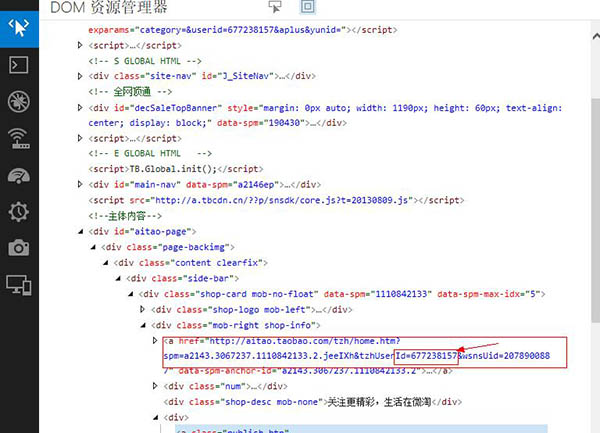Open the Console tool in the sidebar
600x433 pixels.
[x=18, y=65]
